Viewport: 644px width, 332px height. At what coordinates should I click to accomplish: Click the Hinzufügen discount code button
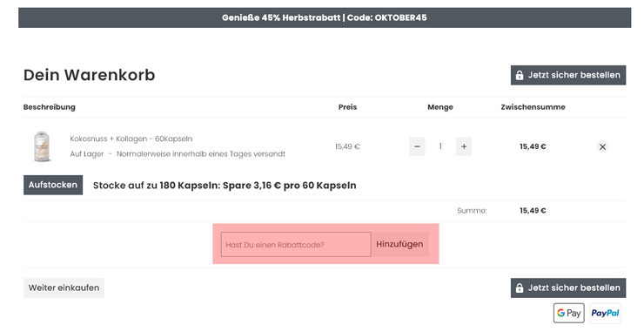[399, 244]
